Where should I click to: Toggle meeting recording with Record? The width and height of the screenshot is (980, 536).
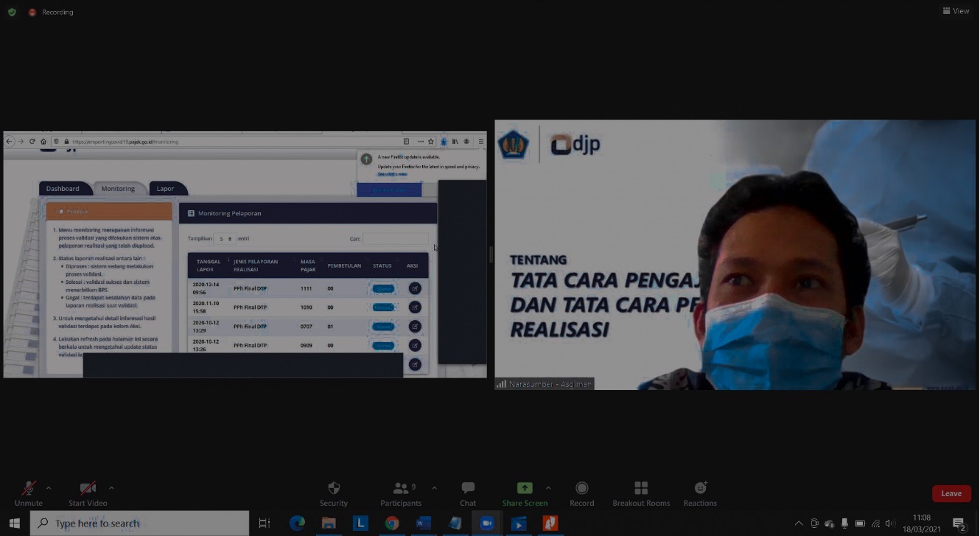point(581,493)
